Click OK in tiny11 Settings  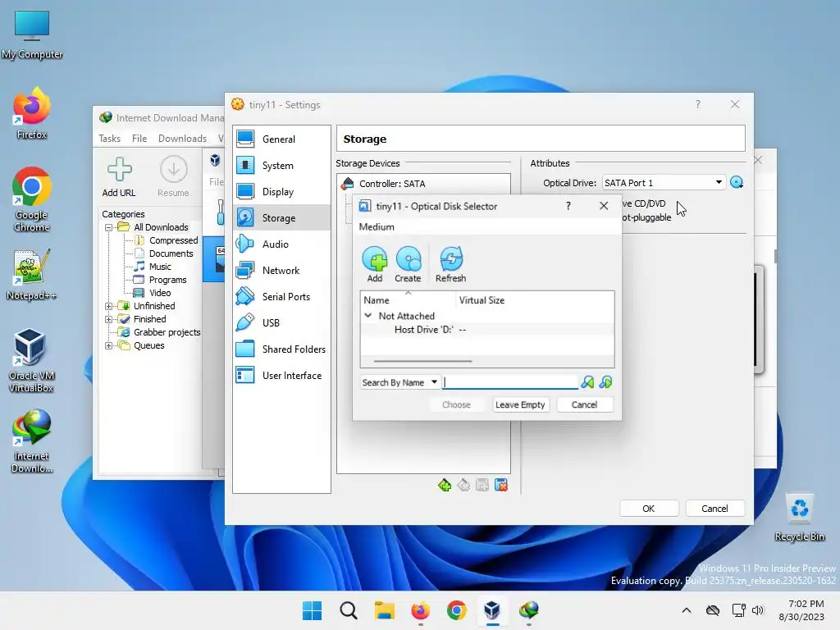point(649,509)
